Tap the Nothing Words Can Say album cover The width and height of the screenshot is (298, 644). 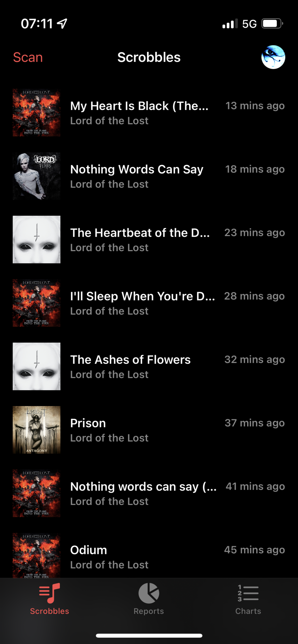point(37,176)
